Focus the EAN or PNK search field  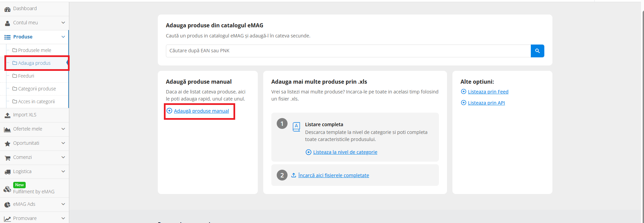coord(348,51)
